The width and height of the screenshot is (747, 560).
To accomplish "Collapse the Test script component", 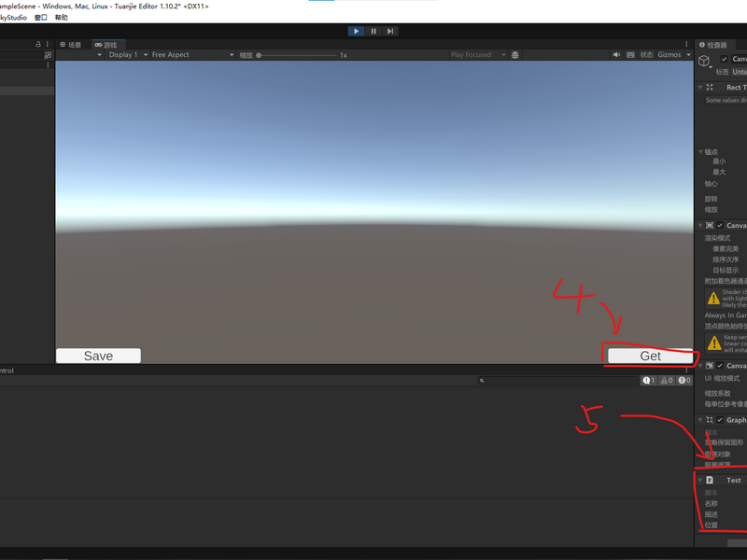I will (x=699, y=480).
